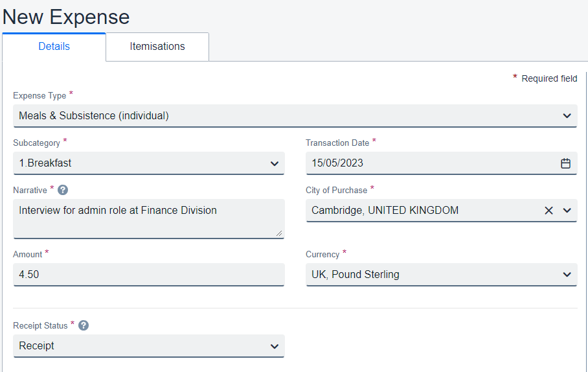This screenshot has width=588, height=372.
Task: Expand the City of Purchase chevron
Action: (x=567, y=211)
